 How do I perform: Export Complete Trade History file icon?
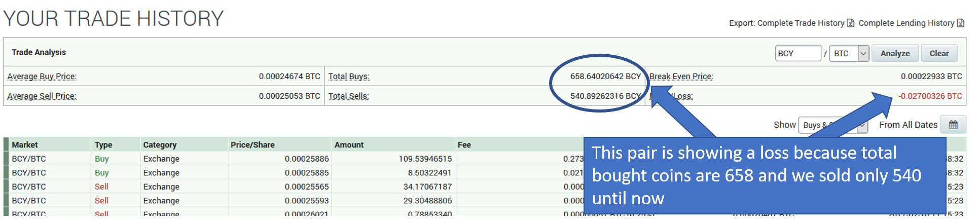coord(851,23)
